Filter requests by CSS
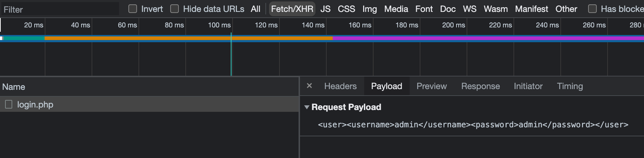 point(347,9)
